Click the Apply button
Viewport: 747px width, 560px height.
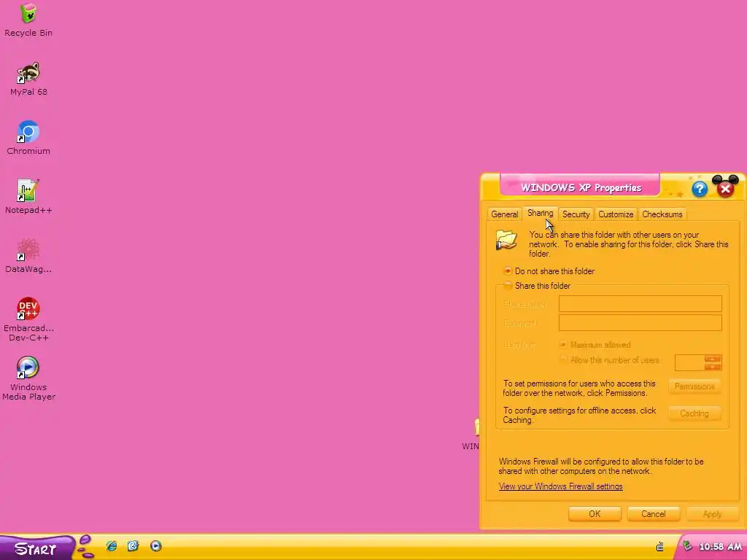712,514
